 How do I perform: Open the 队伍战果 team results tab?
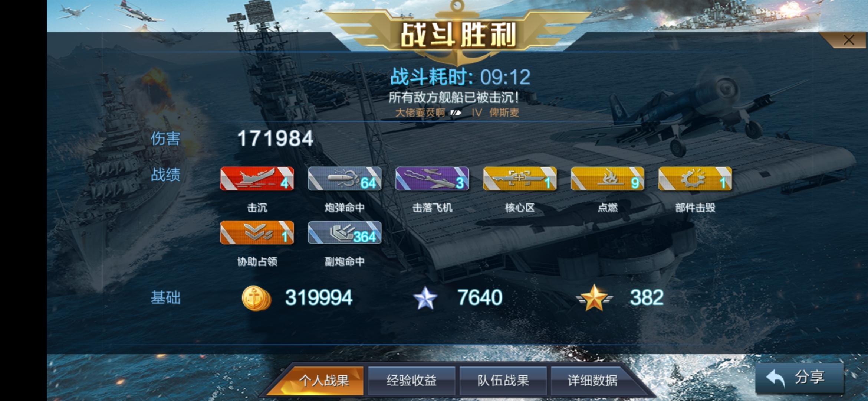503,381
